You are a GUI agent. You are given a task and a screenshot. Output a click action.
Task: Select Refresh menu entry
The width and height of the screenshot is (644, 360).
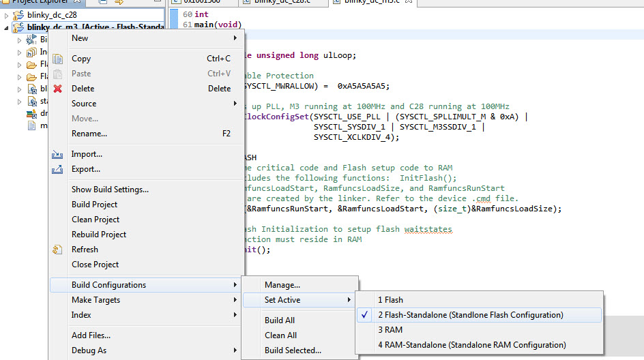(x=145, y=250)
